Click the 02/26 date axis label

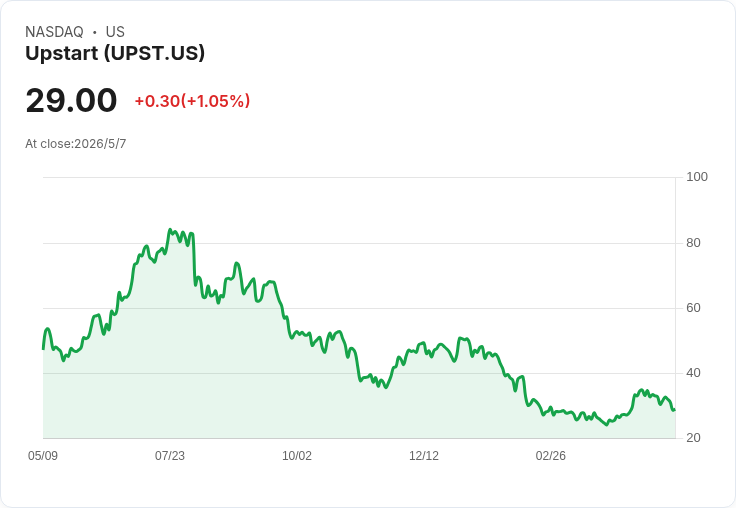click(551, 455)
